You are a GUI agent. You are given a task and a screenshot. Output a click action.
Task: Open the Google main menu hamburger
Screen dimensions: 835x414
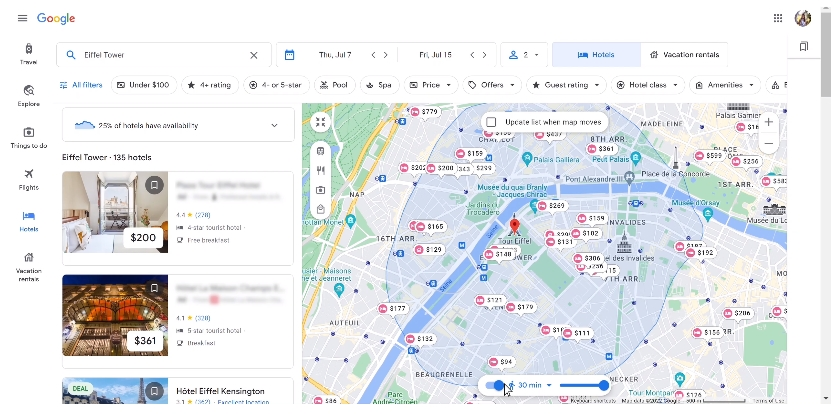[x=22, y=18]
